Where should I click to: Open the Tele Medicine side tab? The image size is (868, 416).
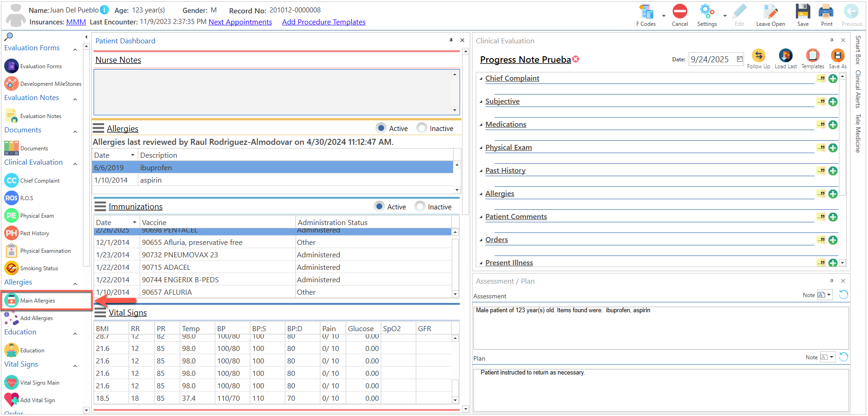pyautogui.click(x=858, y=133)
